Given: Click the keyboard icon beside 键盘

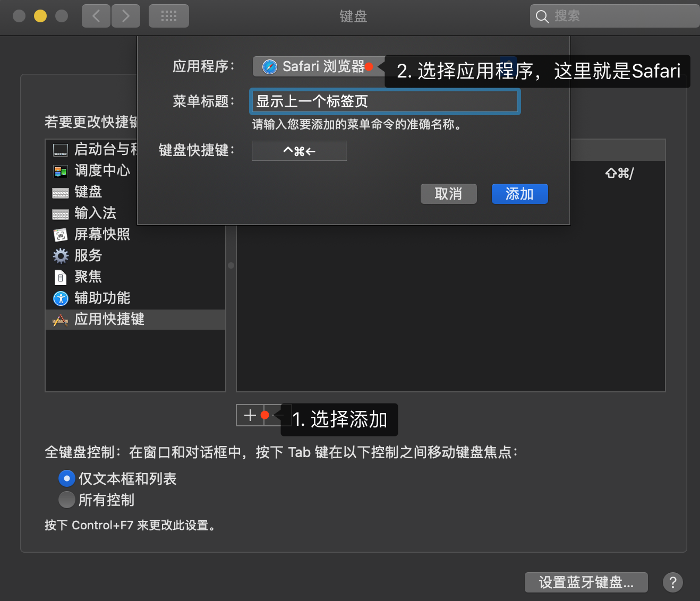Looking at the screenshot, I should [61, 193].
